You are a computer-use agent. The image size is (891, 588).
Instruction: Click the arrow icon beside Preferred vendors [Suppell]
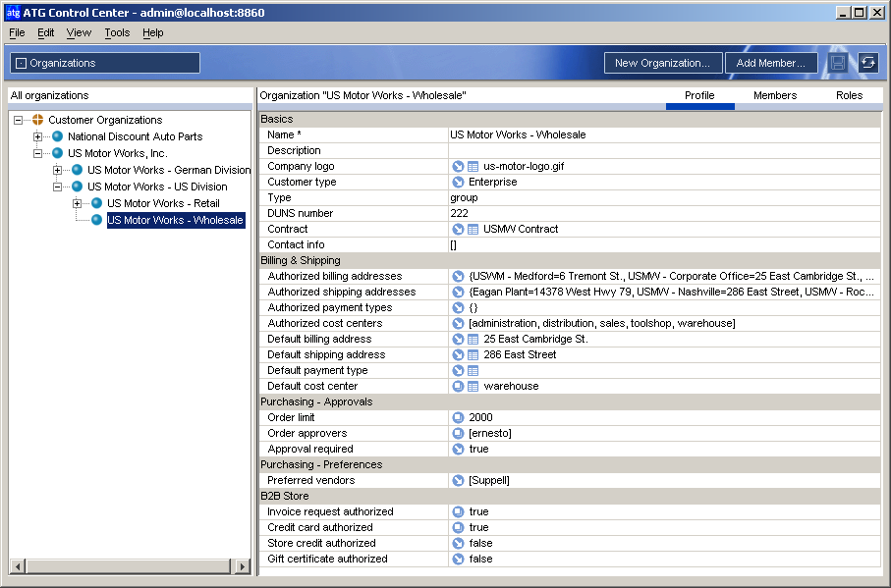458,480
